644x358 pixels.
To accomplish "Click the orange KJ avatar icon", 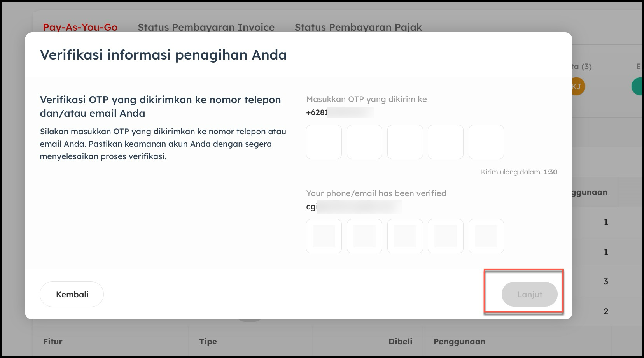I will 578,86.
